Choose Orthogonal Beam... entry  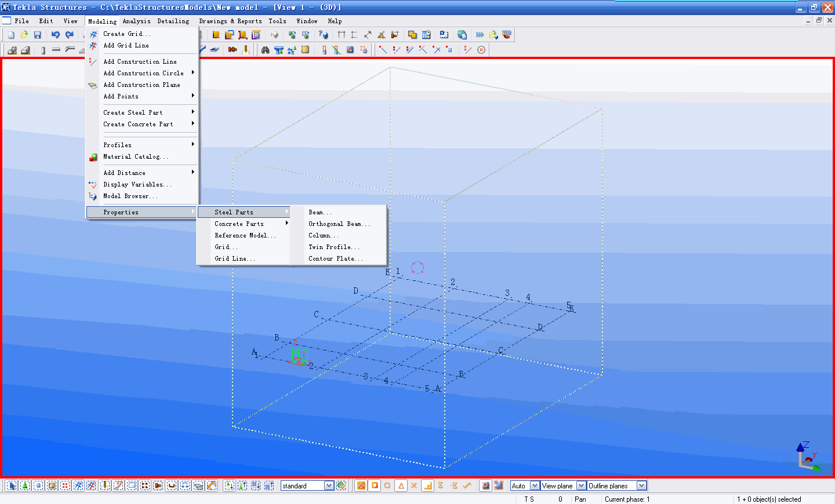339,224
